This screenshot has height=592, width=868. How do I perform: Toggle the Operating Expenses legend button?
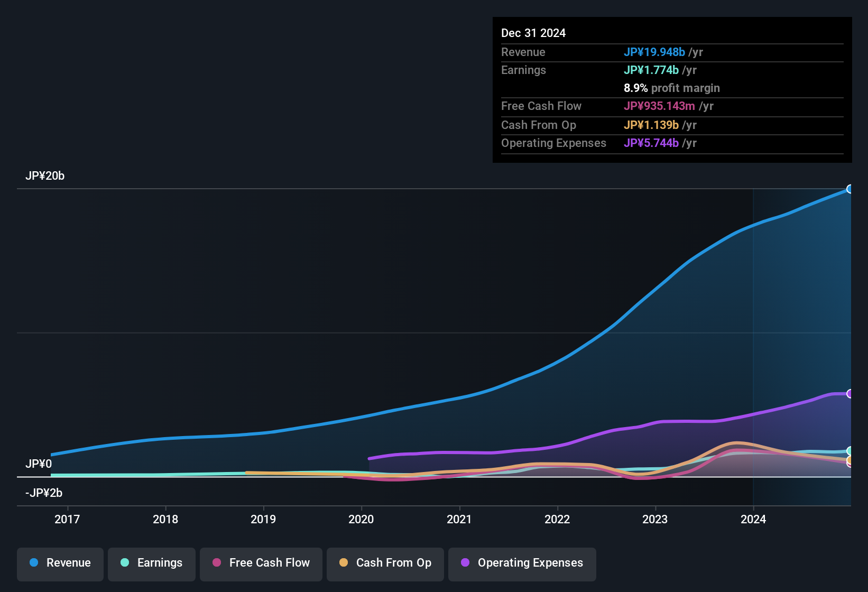pos(522,563)
